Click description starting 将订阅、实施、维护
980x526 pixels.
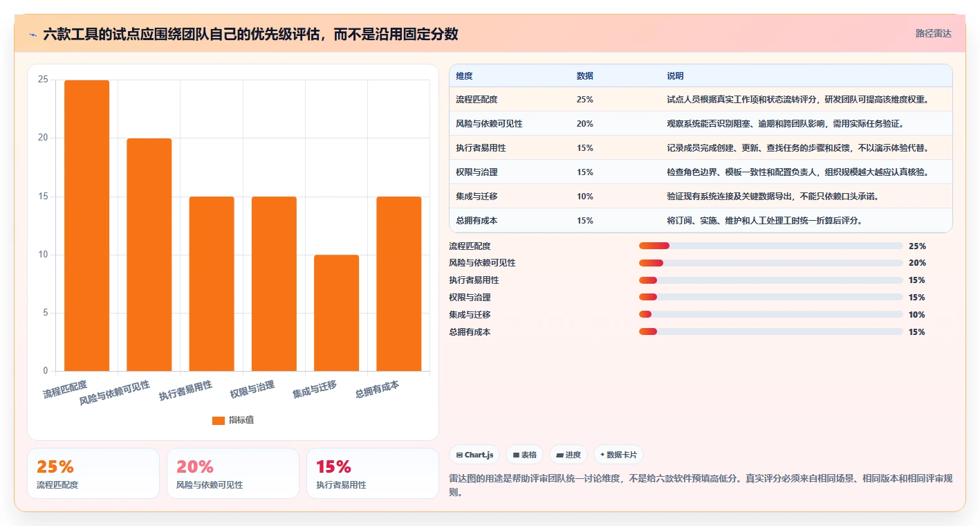coord(764,221)
